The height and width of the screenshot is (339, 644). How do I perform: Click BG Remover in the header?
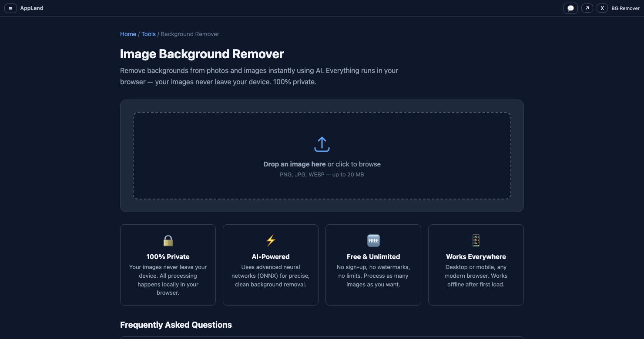pos(626,8)
